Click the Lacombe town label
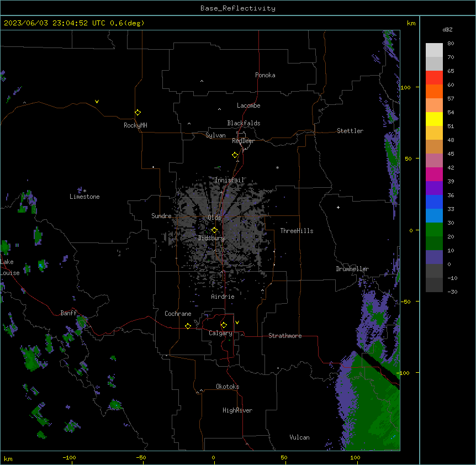This screenshot has width=476, height=465. (x=248, y=105)
